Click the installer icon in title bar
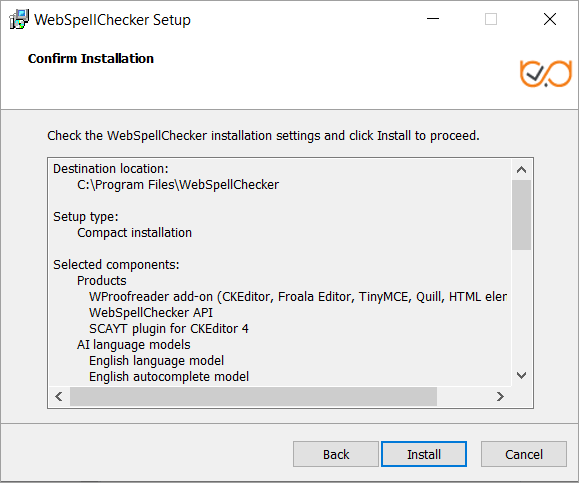 pos(19,19)
